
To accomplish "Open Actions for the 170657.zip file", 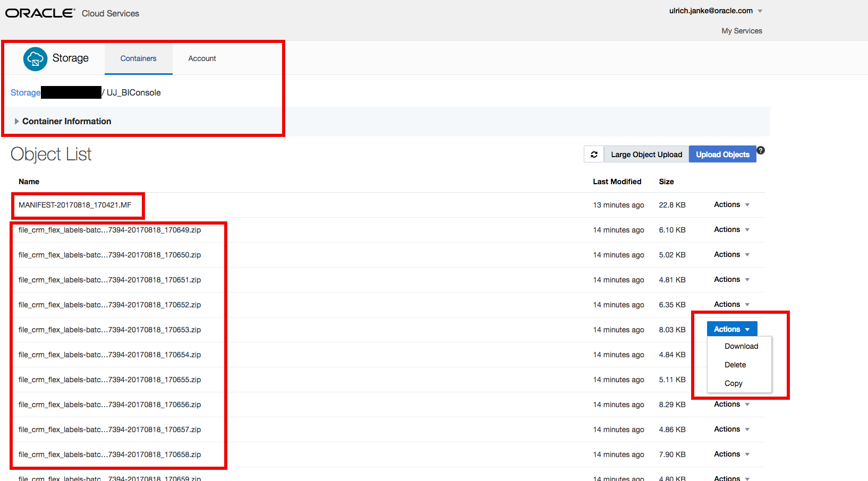I will tap(731, 429).
